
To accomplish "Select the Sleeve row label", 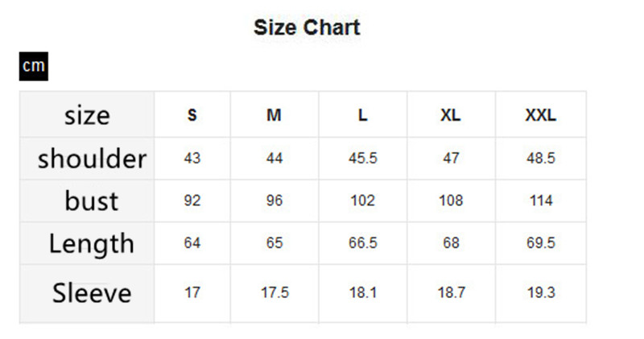I will pos(92,292).
